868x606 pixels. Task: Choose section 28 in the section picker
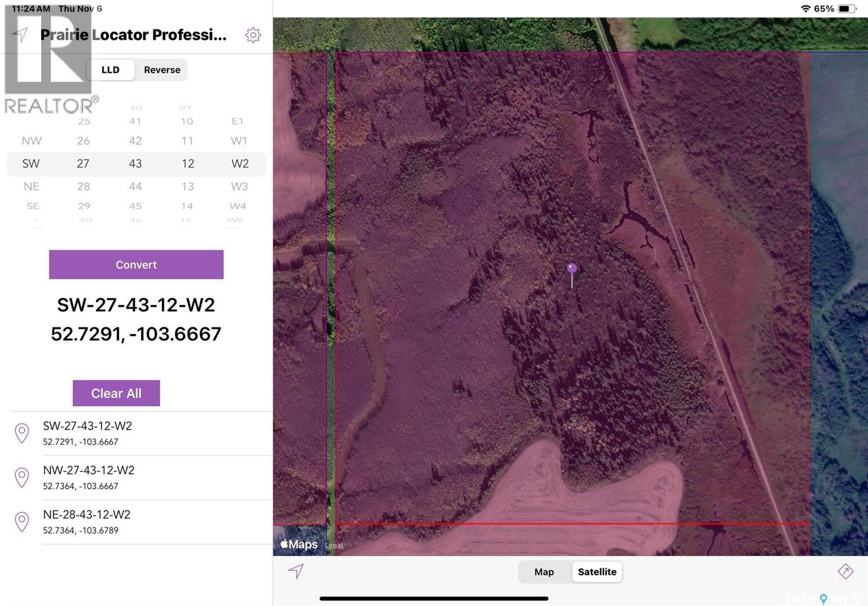pos(84,186)
